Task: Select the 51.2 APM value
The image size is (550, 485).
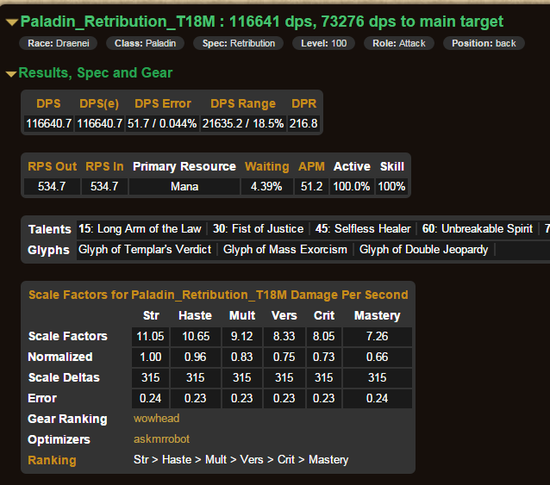Action: [311, 187]
